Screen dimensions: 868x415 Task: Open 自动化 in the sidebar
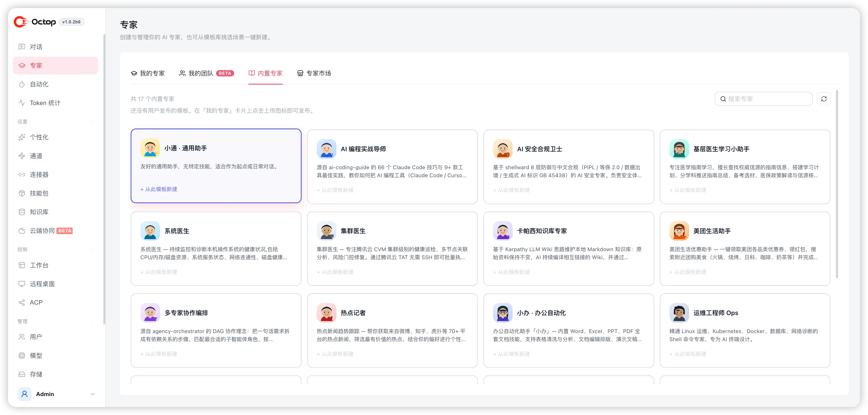[x=55, y=84]
